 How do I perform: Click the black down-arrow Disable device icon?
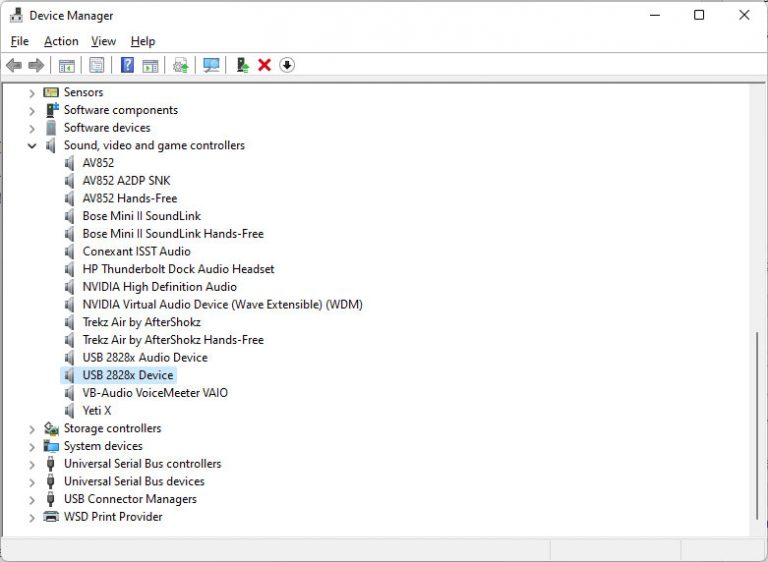coord(287,65)
